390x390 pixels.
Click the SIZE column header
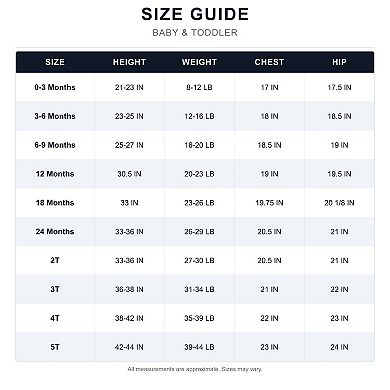(55, 62)
